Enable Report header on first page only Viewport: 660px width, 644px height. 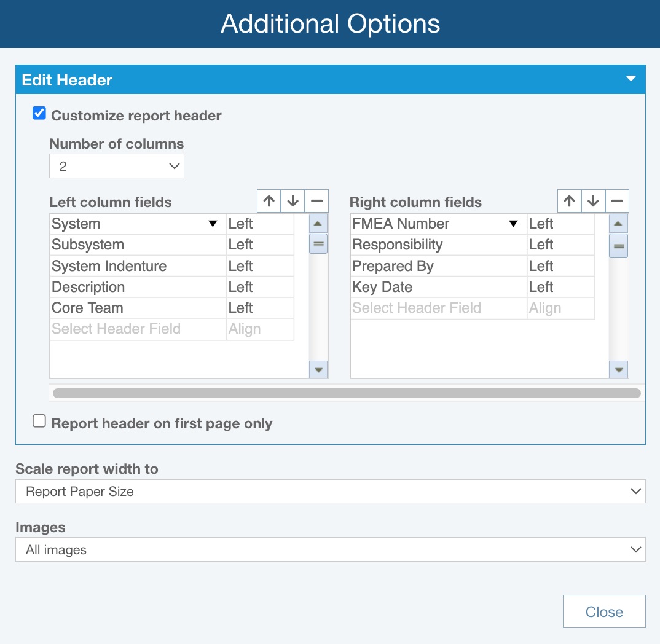click(x=39, y=422)
